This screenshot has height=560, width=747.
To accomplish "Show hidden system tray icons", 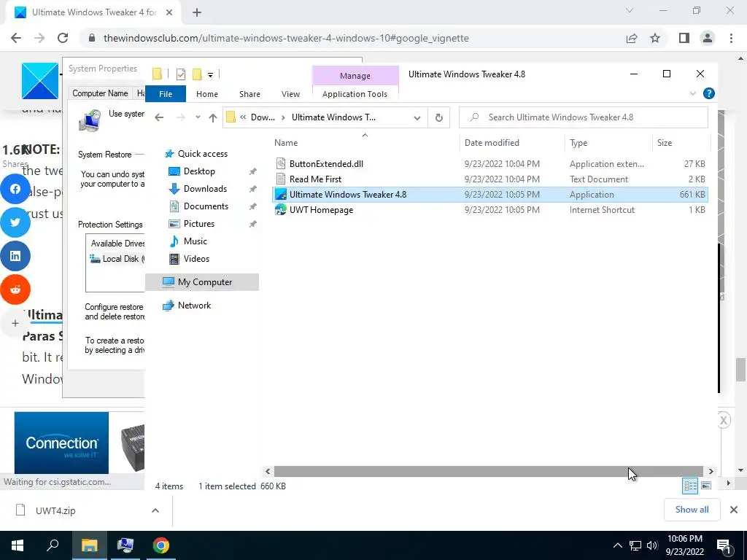I will click(x=617, y=545).
